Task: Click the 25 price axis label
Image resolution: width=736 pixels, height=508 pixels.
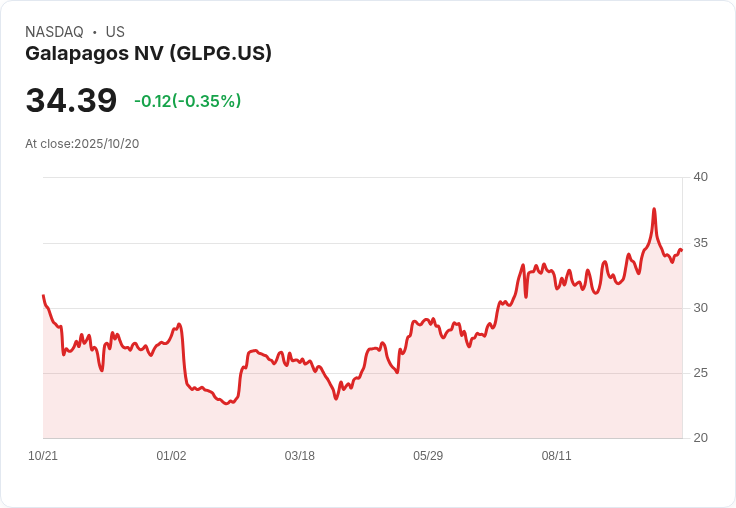Action: coord(700,373)
